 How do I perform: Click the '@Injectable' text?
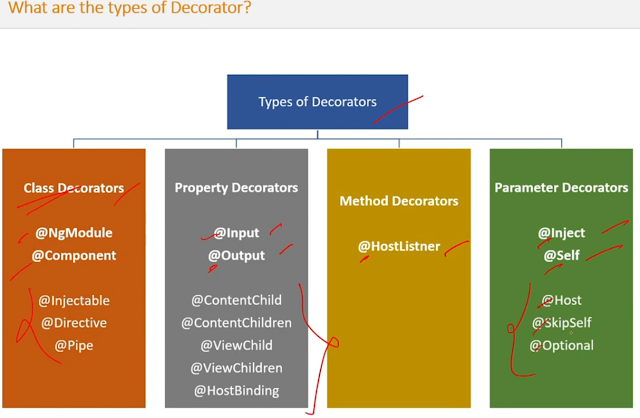point(74,301)
